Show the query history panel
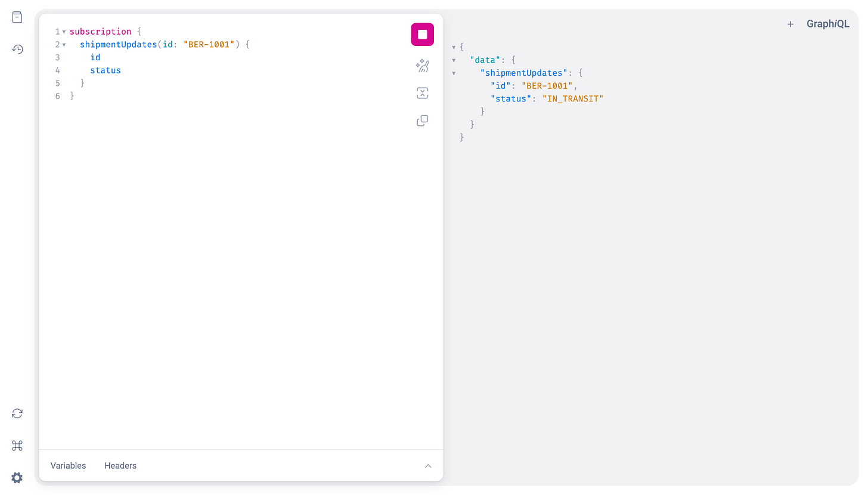 (x=17, y=49)
